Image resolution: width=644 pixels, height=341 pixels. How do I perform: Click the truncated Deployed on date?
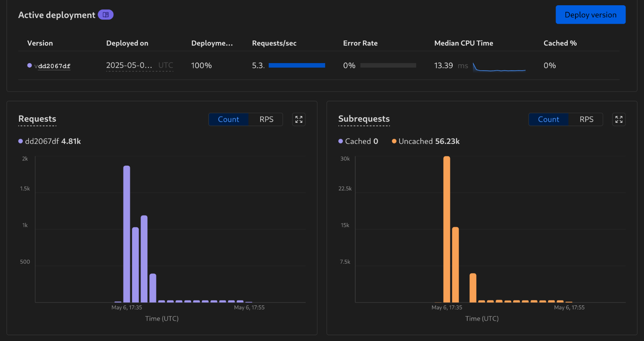[x=129, y=65]
